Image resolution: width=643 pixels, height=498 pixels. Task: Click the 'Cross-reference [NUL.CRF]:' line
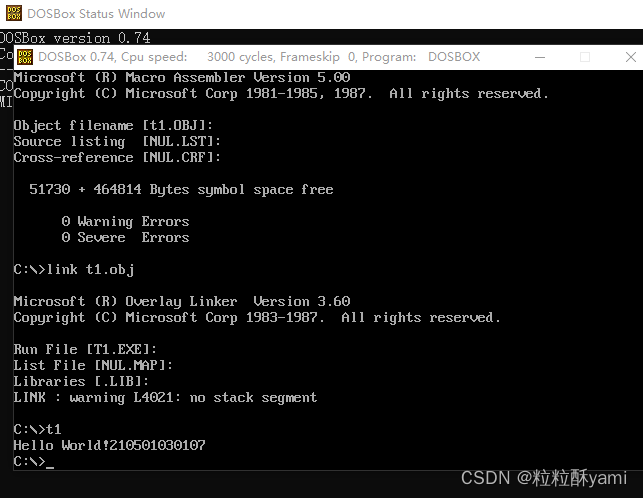[117, 157]
